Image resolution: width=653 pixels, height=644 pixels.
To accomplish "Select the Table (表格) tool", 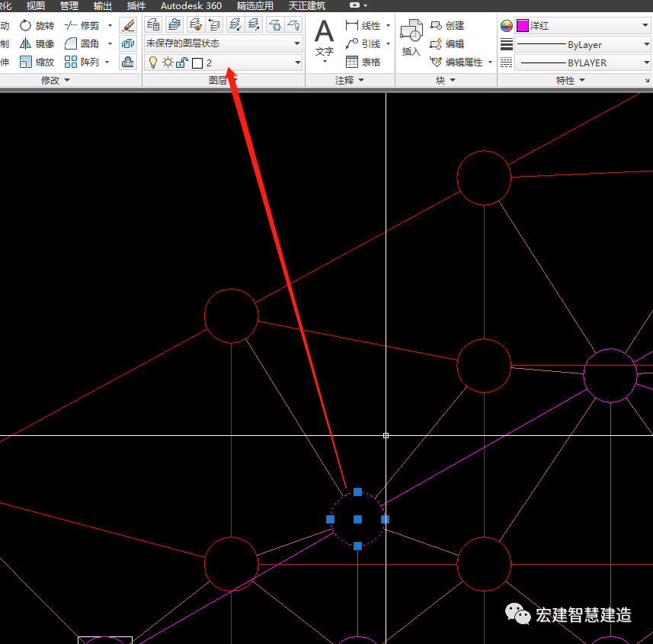I will point(363,62).
